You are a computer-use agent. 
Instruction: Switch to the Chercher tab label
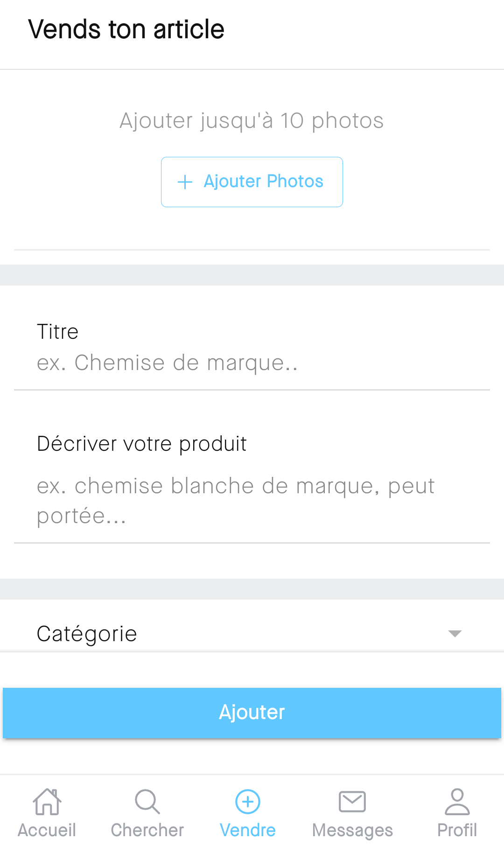pyautogui.click(x=147, y=830)
